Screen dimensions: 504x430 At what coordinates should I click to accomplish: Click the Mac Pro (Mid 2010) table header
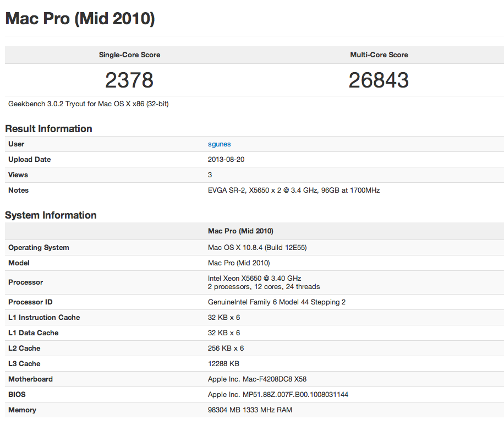point(240,231)
